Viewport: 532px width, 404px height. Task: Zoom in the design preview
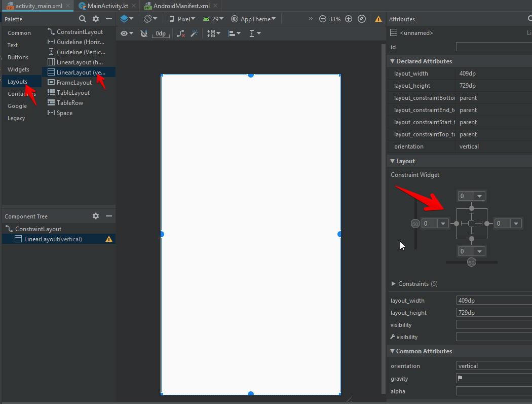click(349, 19)
